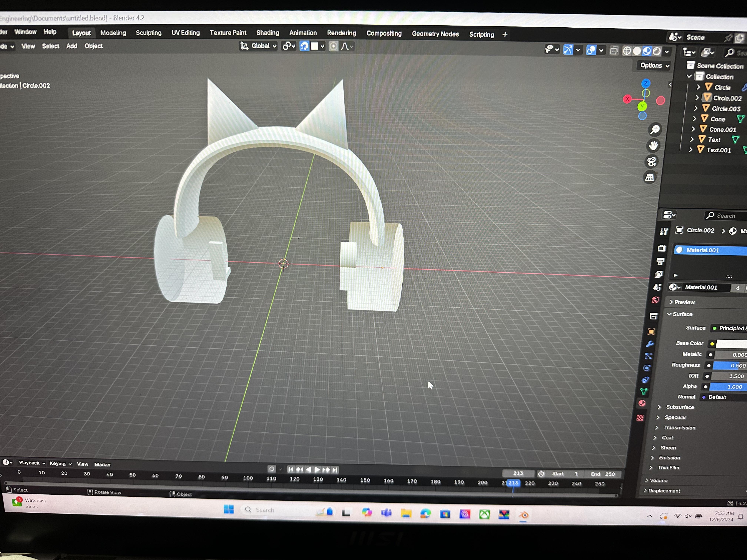Click the current frame 213 field
This screenshot has width=747, height=560.
tap(518, 473)
